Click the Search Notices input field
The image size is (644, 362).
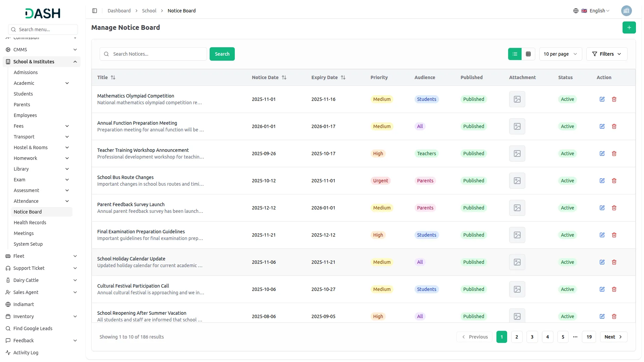pyautogui.click(x=158, y=54)
